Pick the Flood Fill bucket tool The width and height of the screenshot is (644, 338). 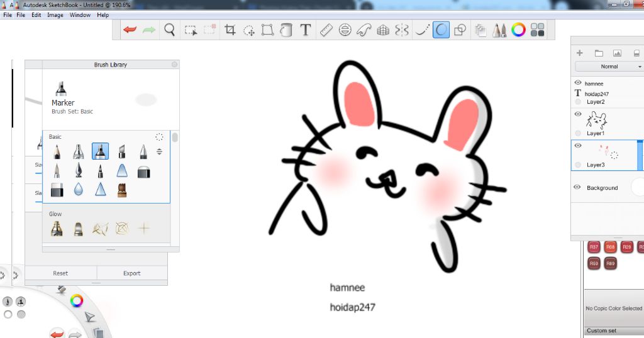click(286, 30)
